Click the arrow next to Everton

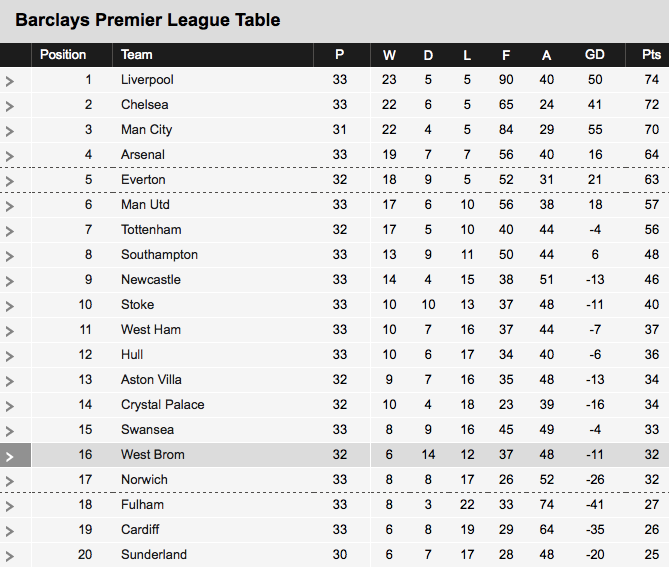pyautogui.click(x=10, y=181)
